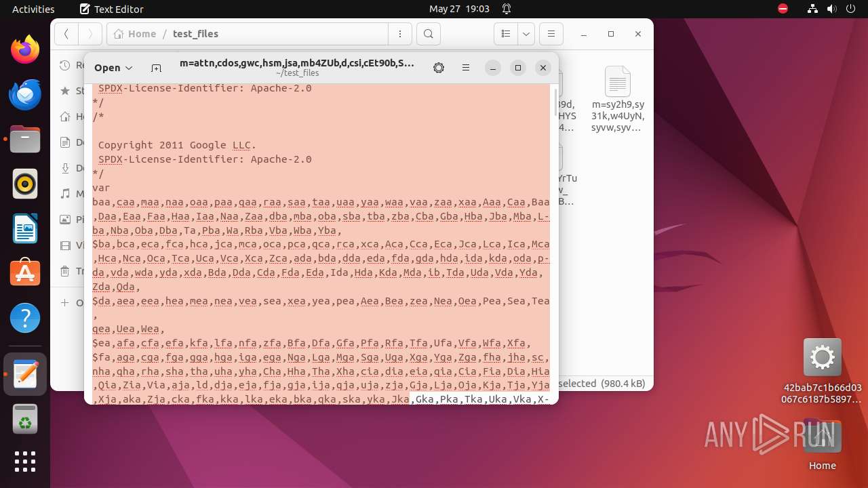Open Trash from the dock

point(25,419)
